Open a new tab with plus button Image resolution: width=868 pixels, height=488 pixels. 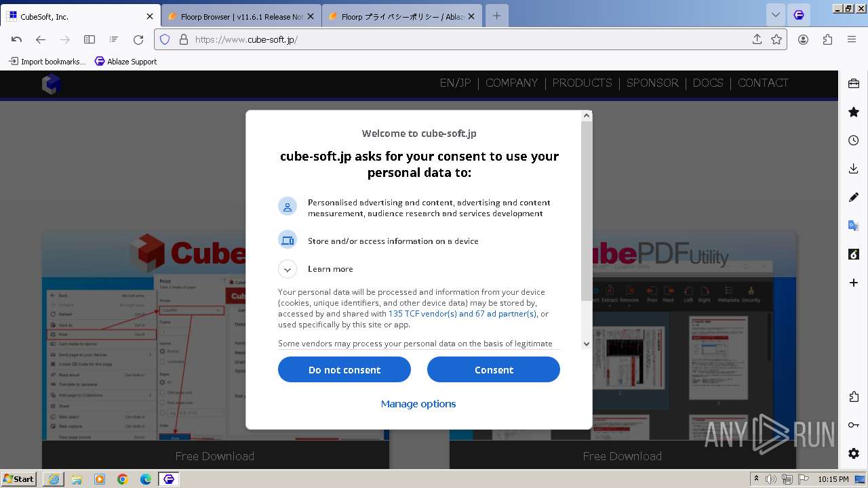click(x=496, y=16)
